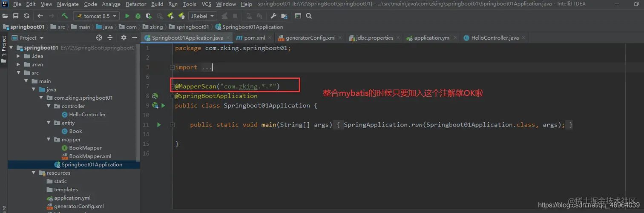644x213 pixels.
Task: Select the BookMapper interface in the tree
Action: point(85,148)
